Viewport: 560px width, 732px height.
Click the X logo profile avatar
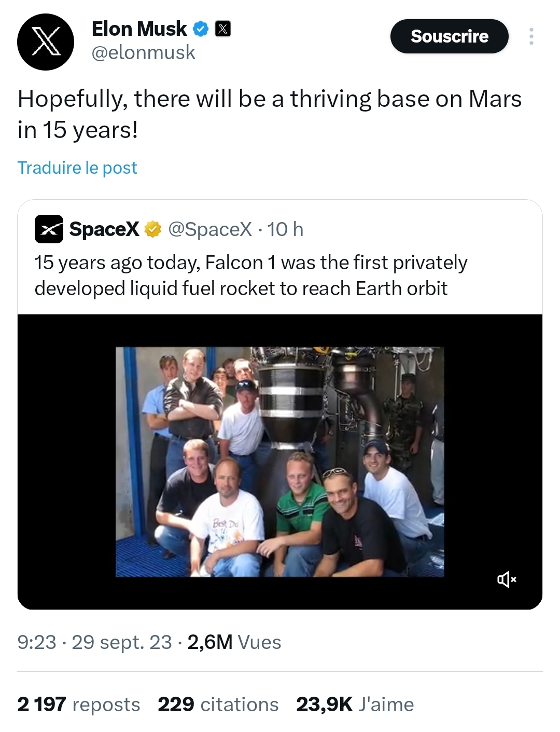pyautogui.click(x=46, y=42)
